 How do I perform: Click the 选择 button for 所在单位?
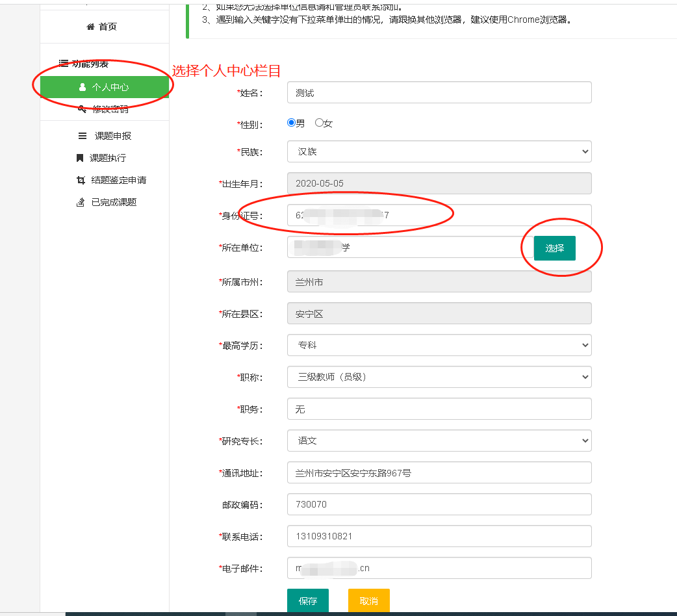(554, 248)
